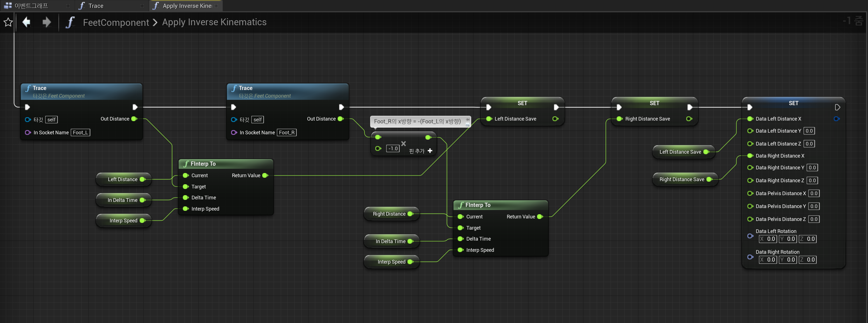Close the Apply Inverse Kinematics tab
The image size is (868, 323).
pos(217,6)
